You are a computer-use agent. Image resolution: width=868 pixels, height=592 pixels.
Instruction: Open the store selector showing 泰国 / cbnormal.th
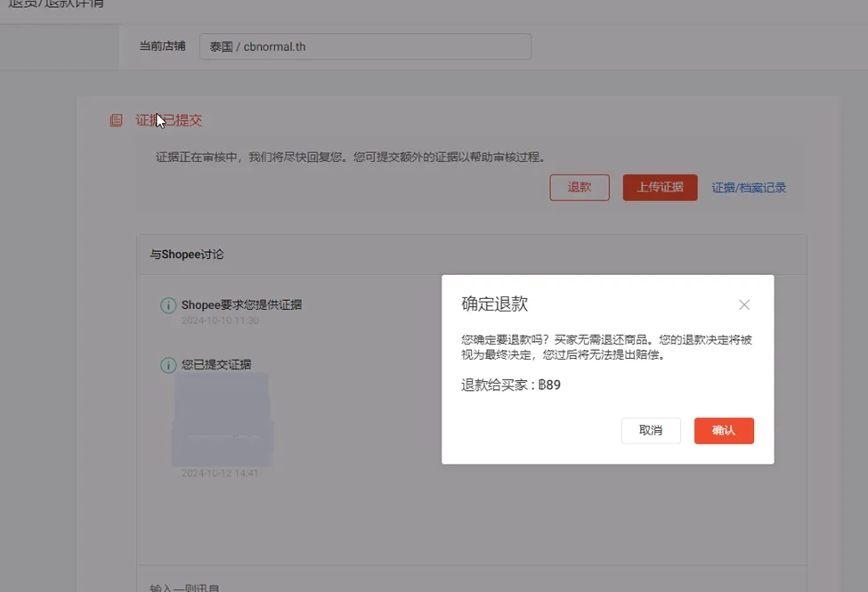(x=365, y=46)
